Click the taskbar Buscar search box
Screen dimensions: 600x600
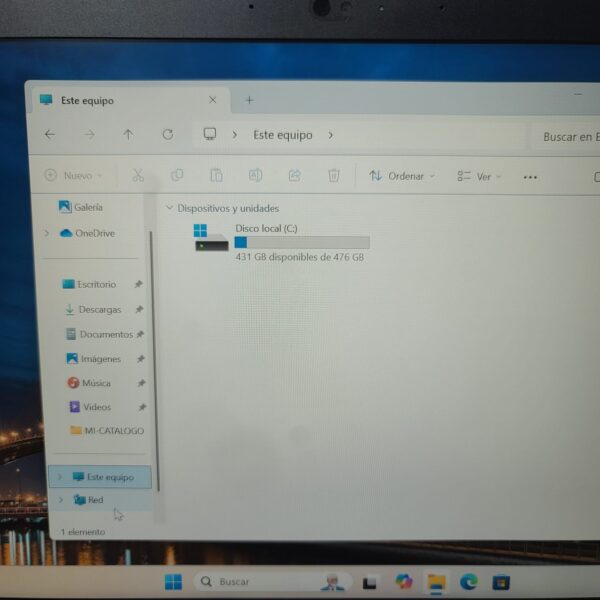tap(272, 582)
